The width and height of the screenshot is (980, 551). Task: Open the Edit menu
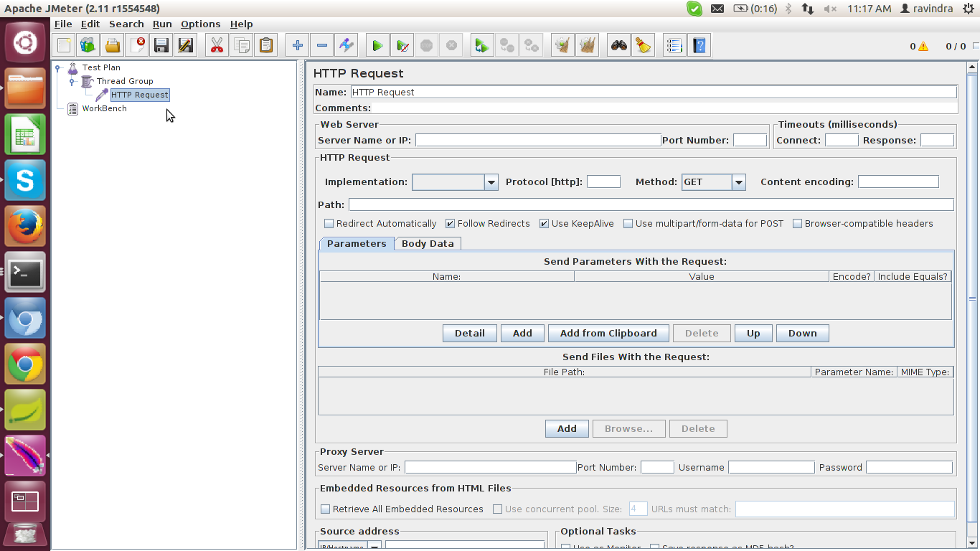coord(90,24)
